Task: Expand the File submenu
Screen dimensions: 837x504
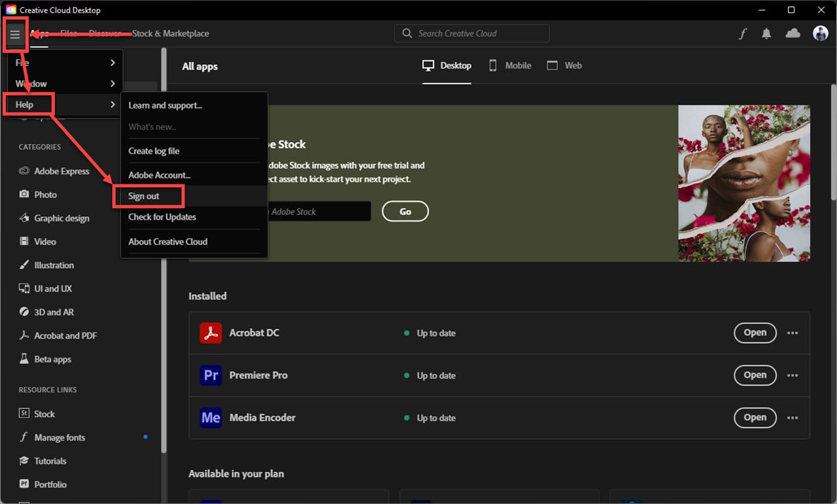Action: point(65,63)
